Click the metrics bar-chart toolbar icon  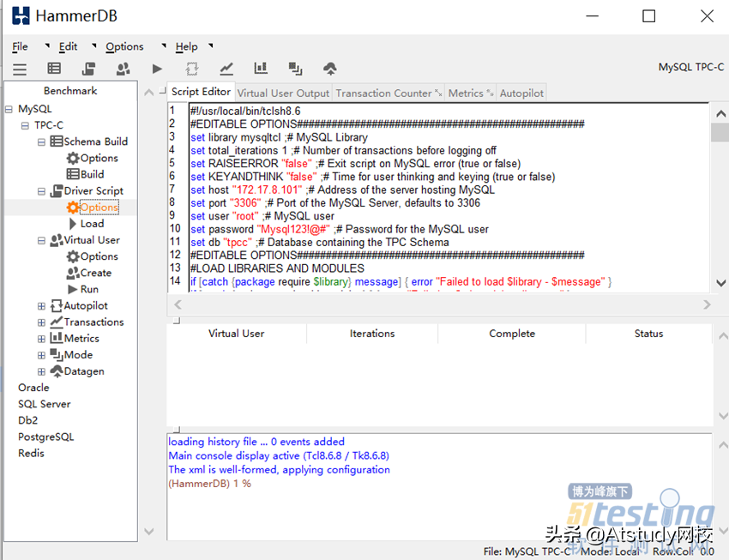click(261, 69)
